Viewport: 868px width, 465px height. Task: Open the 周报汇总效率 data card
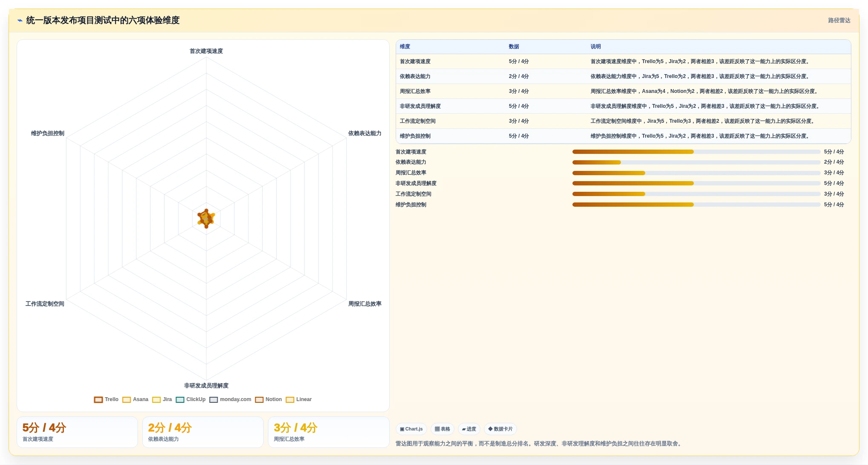328,432
